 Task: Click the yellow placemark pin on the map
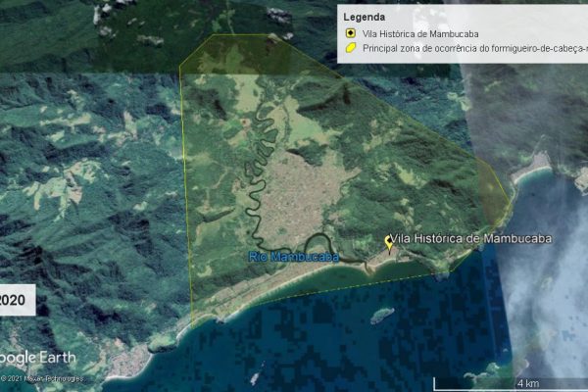389,245
